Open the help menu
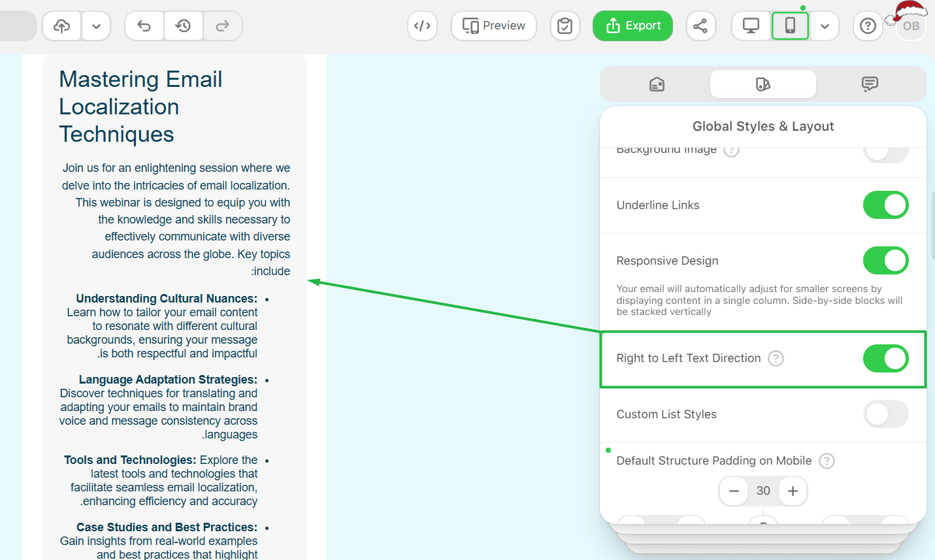The image size is (935, 560). coord(867,25)
